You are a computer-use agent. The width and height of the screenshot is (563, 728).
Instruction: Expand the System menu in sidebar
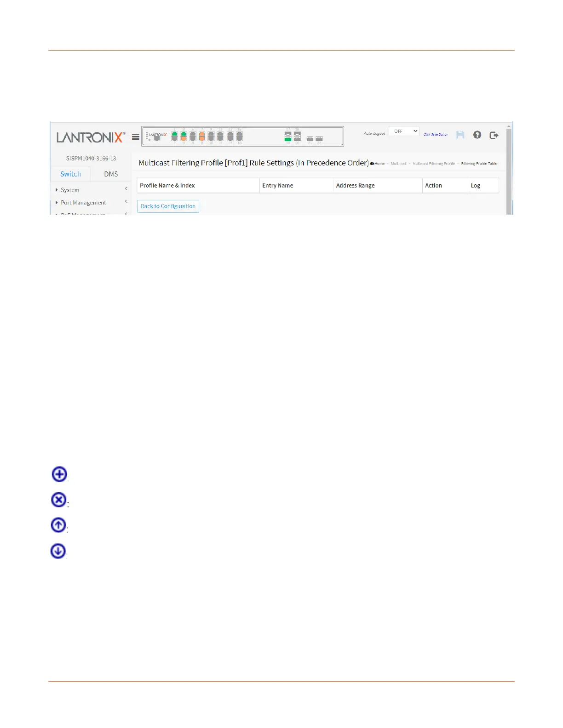click(x=70, y=190)
